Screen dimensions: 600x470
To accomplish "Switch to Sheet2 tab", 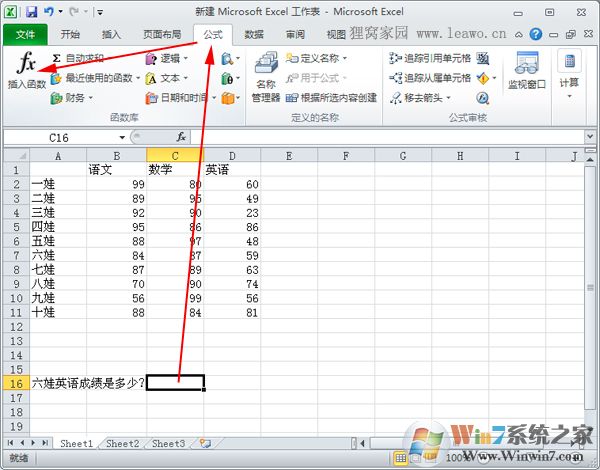I will (122, 444).
